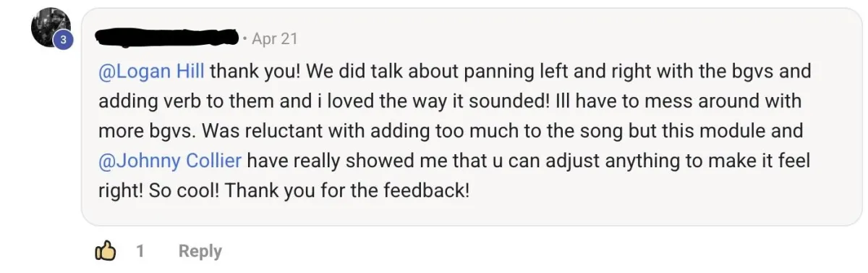The image size is (868, 273).
Task: Open the @Logan Hill mention
Action: 151,72
